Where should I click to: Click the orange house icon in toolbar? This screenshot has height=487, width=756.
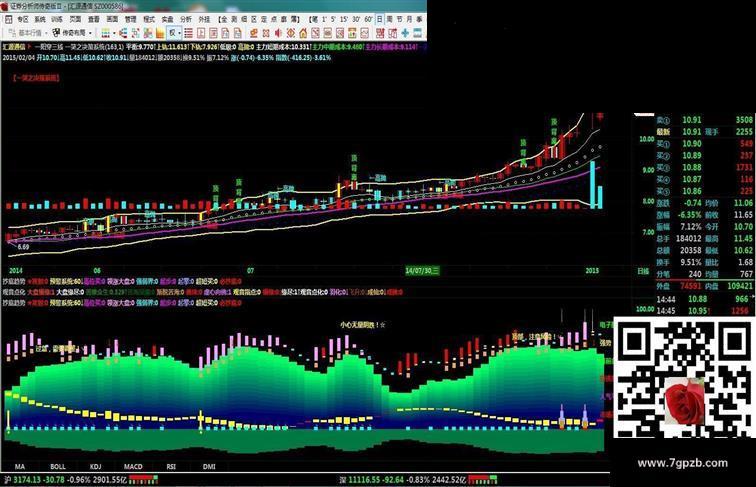303,33
